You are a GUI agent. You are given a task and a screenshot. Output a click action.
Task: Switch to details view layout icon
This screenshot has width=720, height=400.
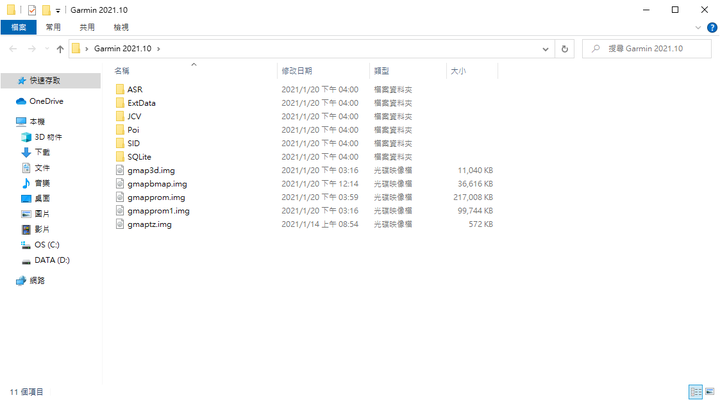coord(696,392)
